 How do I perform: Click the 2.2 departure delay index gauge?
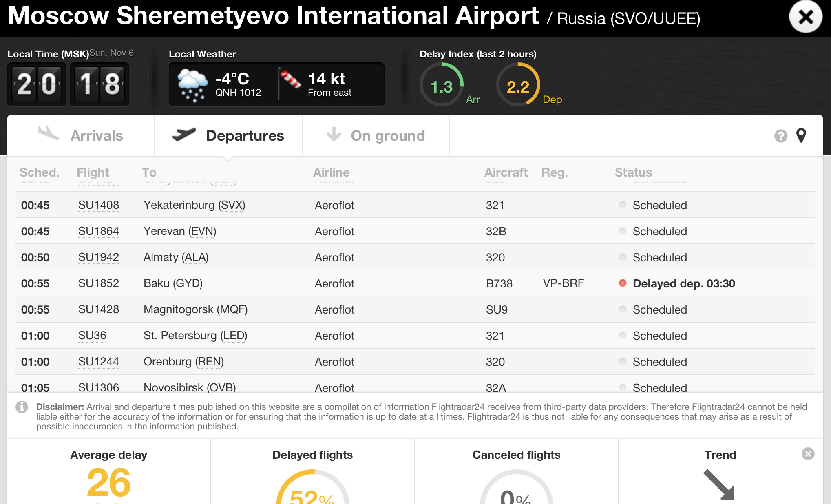pos(518,85)
